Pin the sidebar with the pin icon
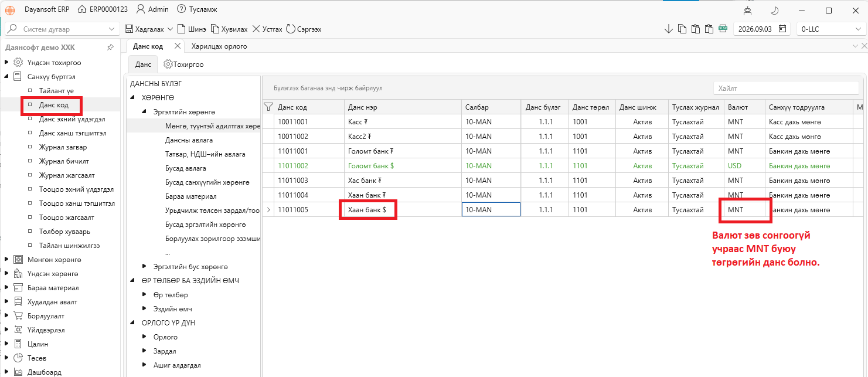This screenshot has height=377, width=868. (110, 47)
